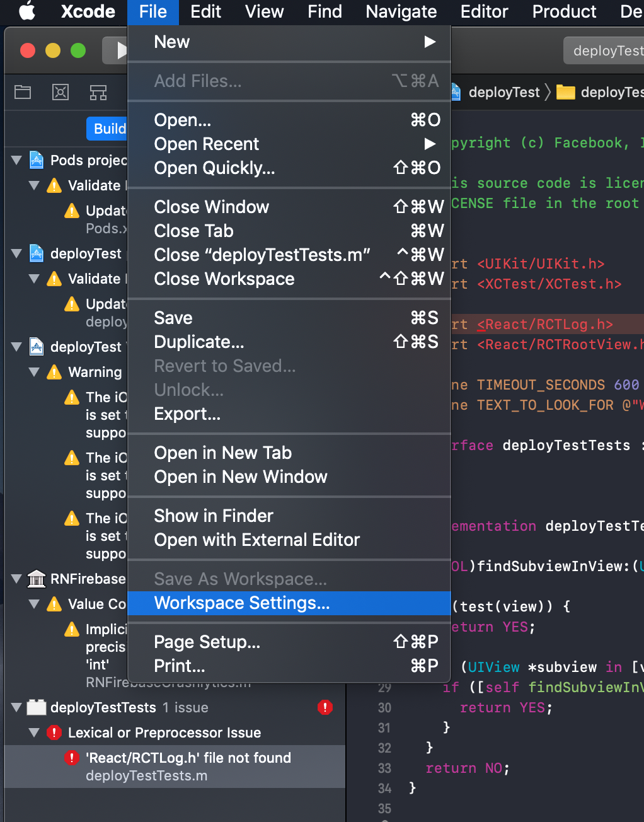Viewport: 644px width, 822px height.
Task: Choose Open in New Tab
Action: tap(289, 453)
